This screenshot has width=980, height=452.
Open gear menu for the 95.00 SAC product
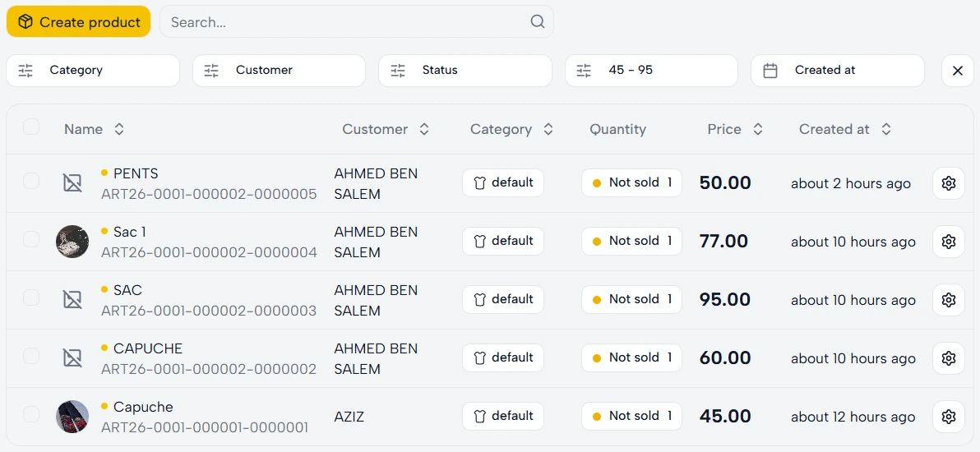point(948,300)
